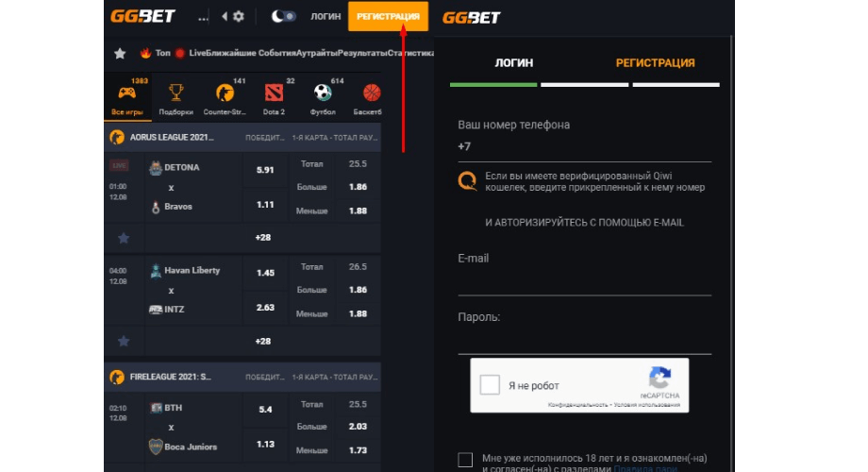868x472 pixels.
Task: Open captcha Конфиденциальность link
Action: point(578,405)
